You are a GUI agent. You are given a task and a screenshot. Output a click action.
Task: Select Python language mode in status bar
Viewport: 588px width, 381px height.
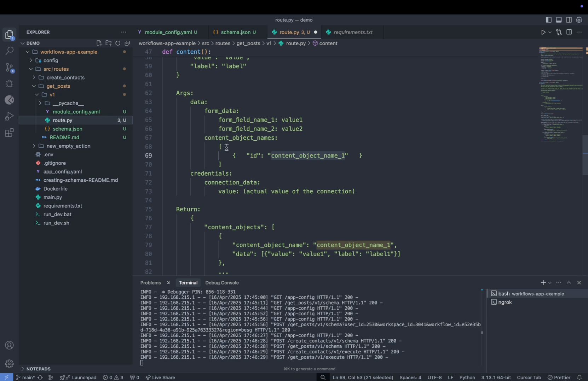(x=467, y=377)
